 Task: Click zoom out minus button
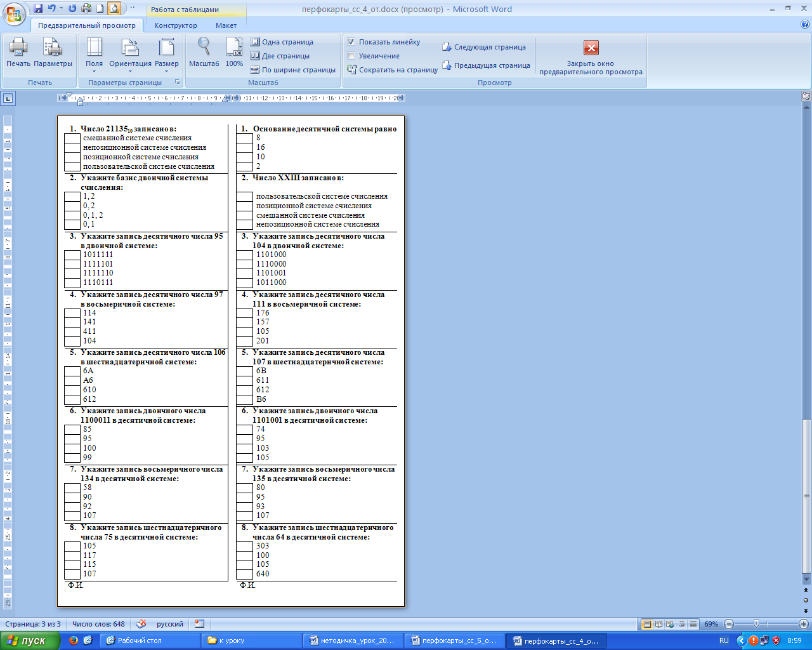729,624
